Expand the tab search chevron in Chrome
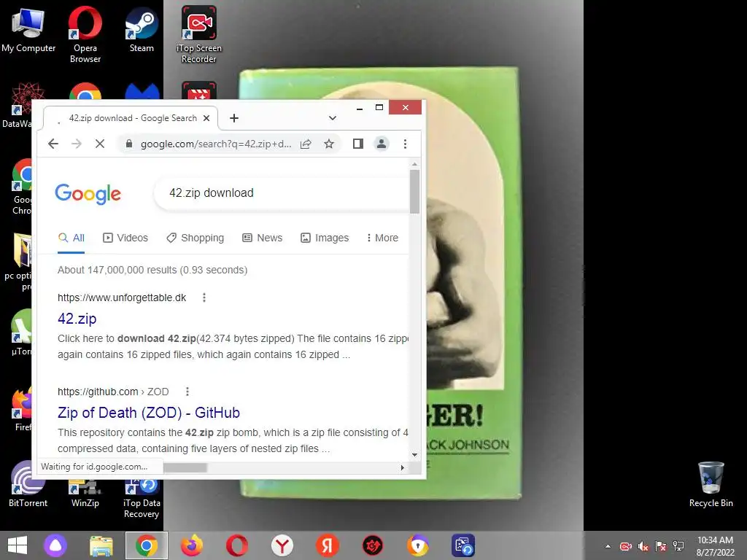747x560 pixels. pyautogui.click(x=333, y=118)
